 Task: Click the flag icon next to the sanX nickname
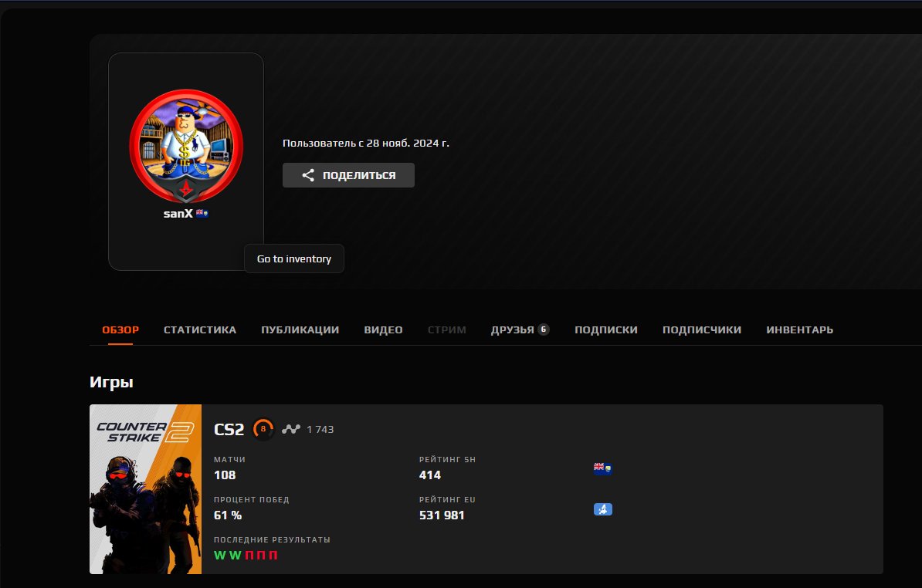202,214
